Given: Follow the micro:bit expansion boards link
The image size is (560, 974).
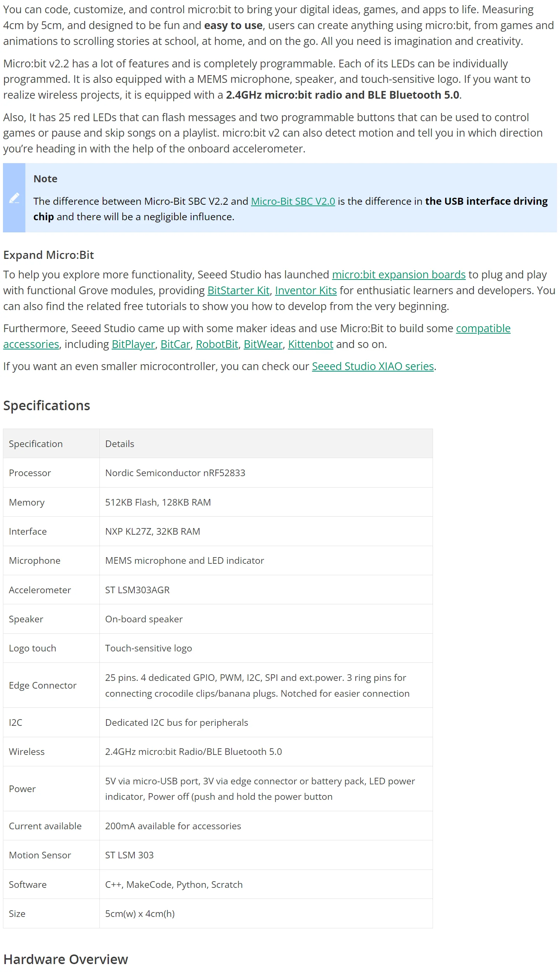Looking at the screenshot, I should click(398, 275).
